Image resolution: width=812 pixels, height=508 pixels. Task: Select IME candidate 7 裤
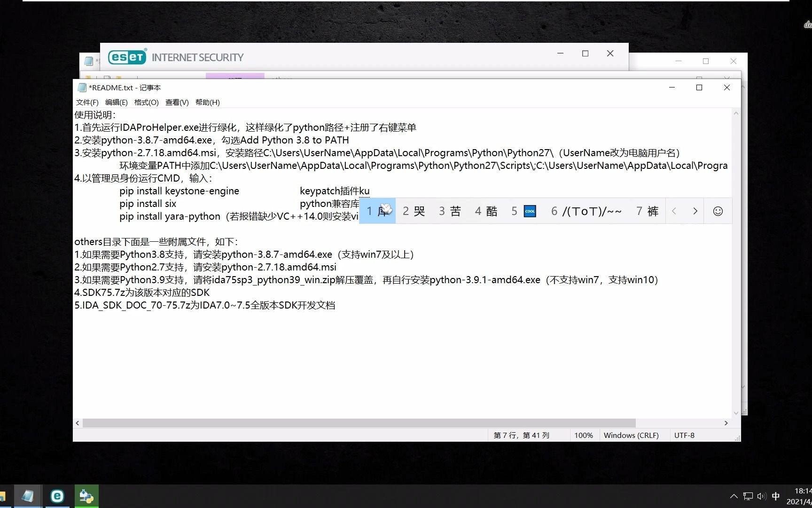click(x=647, y=211)
